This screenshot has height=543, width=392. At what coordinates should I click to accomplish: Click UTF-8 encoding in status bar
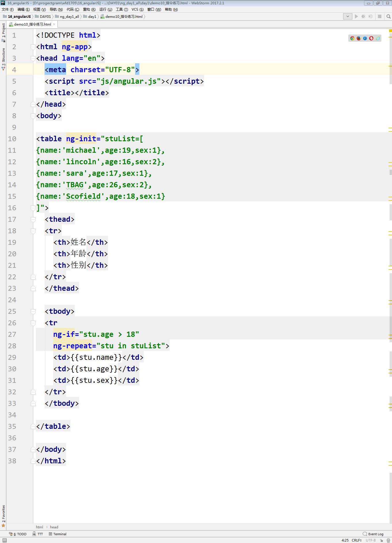pos(371,540)
